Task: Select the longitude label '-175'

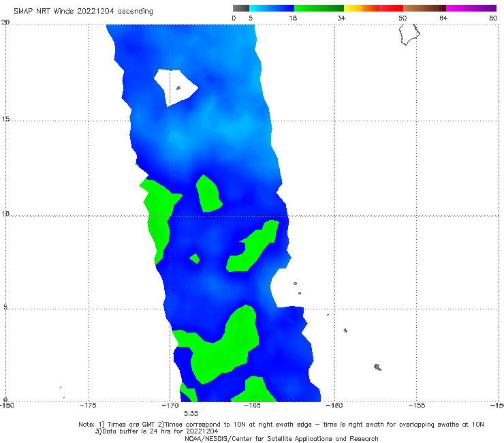Action: [88, 406]
